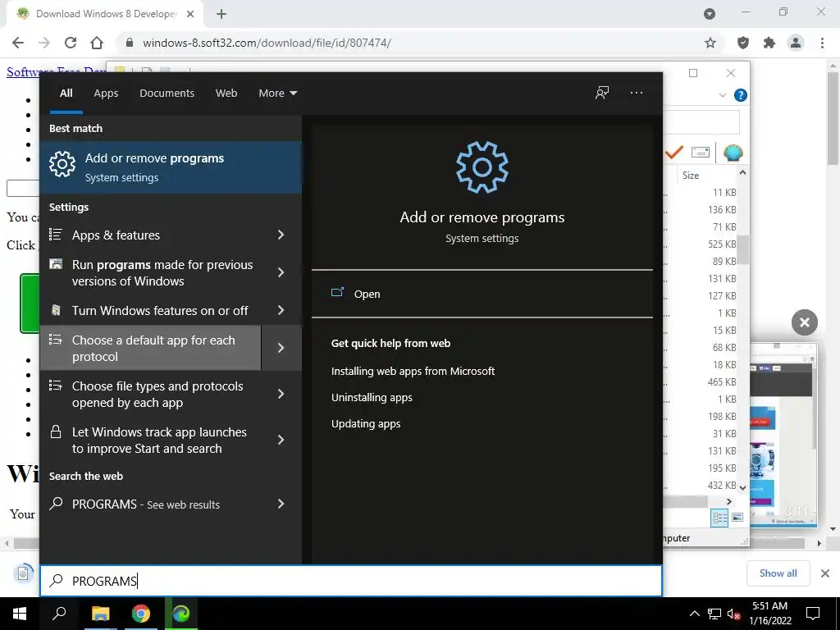Go to Chrome home page
Image resolution: width=840 pixels, height=630 pixels.
pos(97,43)
